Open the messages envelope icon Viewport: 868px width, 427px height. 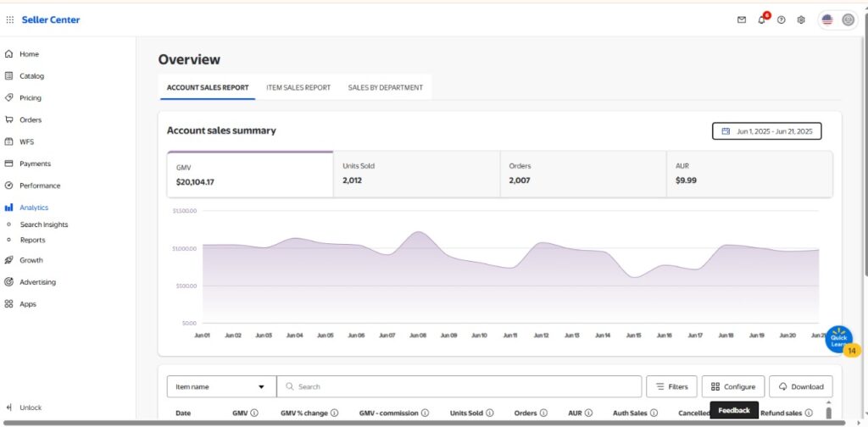pos(742,19)
